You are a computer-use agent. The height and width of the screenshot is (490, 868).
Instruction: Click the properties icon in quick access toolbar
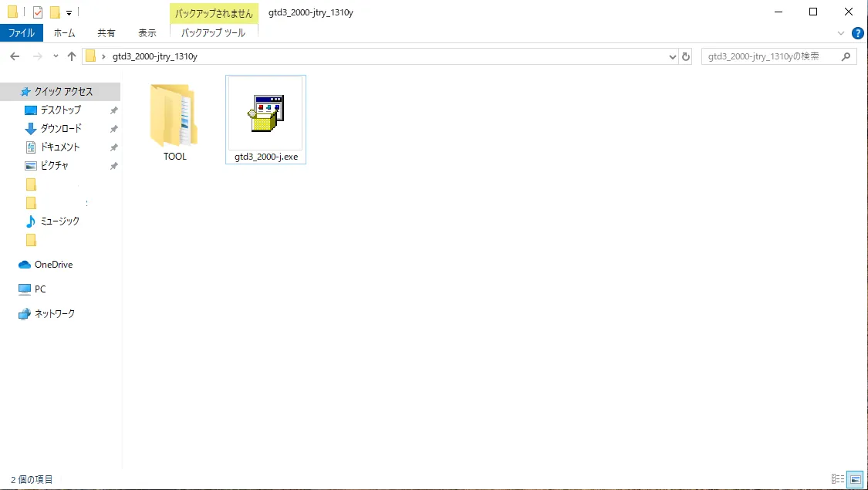tap(38, 12)
